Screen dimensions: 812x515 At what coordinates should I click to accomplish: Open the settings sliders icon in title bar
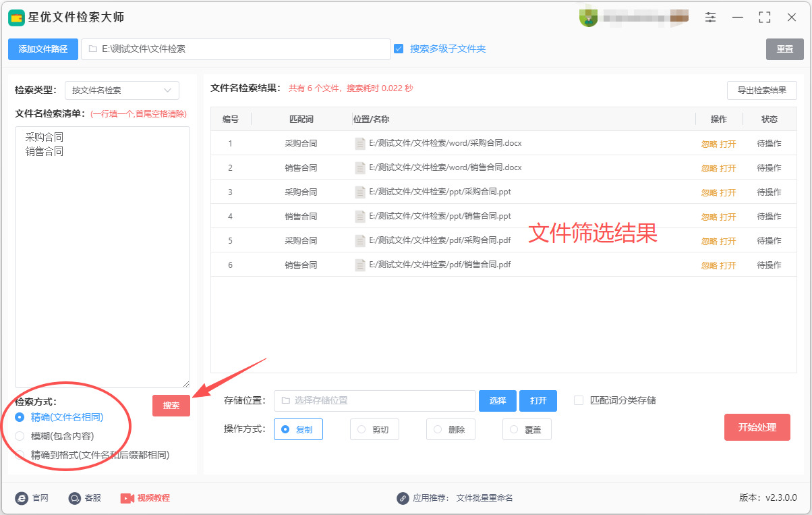pyautogui.click(x=711, y=18)
